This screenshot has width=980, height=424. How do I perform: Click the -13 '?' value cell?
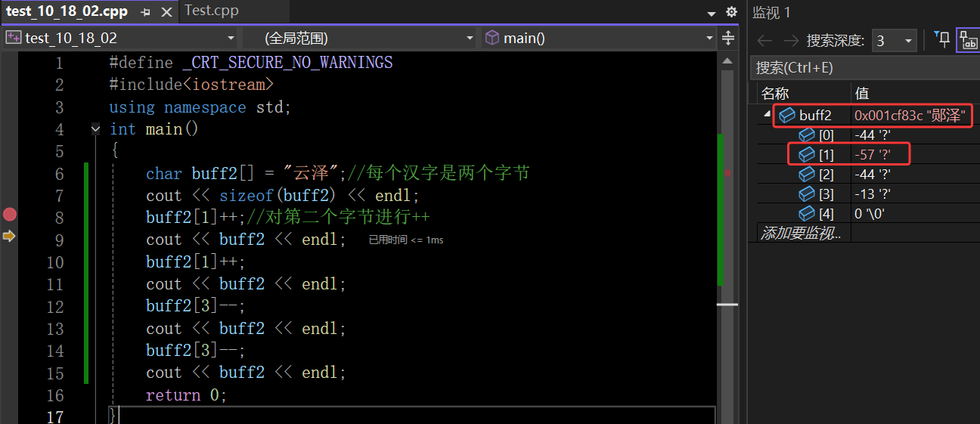click(x=872, y=194)
